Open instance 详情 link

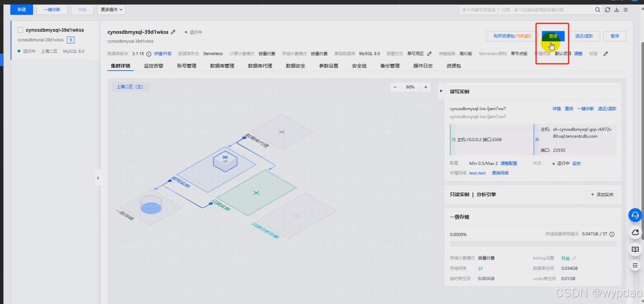(557, 109)
